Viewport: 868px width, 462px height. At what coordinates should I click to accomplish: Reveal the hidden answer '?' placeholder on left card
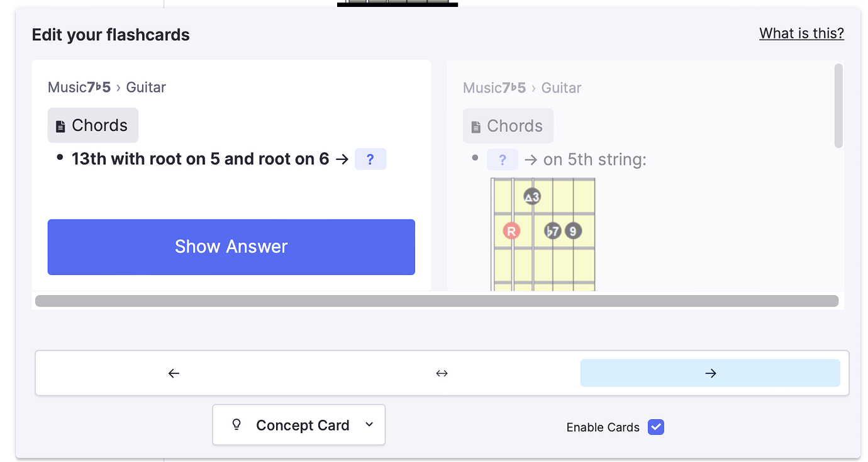click(370, 159)
